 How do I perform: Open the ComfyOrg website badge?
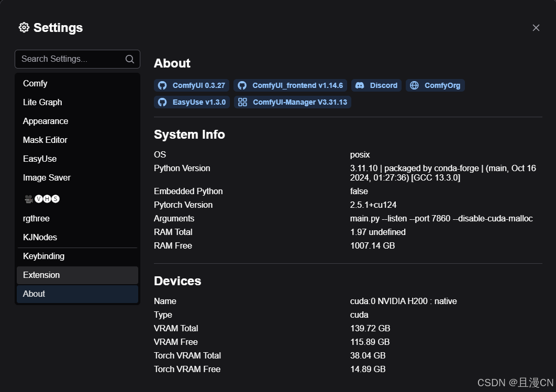[x=435, y=85]
